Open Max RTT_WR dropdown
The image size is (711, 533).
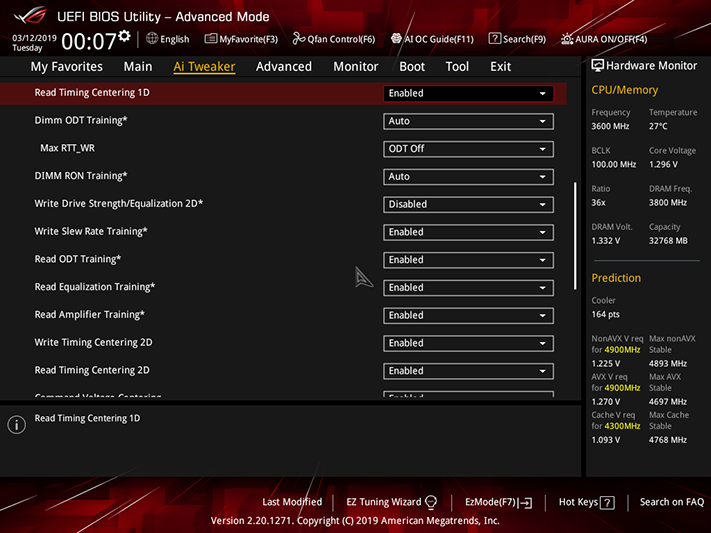pos(468,149)
